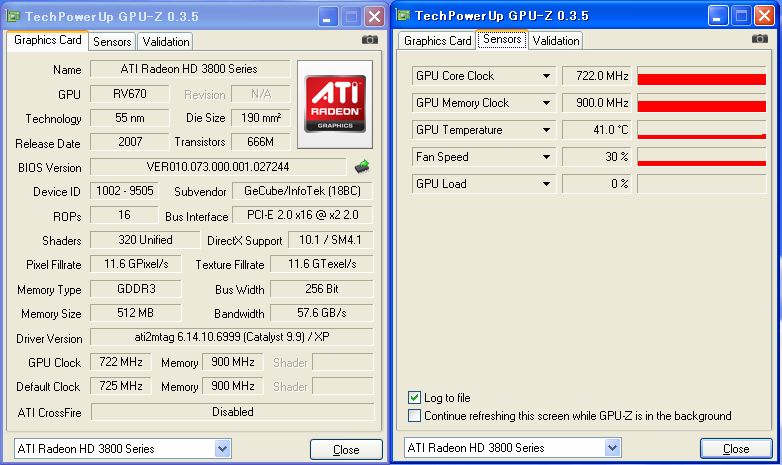
Task: Click Bandwidth value 57.6 GB/s
Action: [x=322, y=313]
